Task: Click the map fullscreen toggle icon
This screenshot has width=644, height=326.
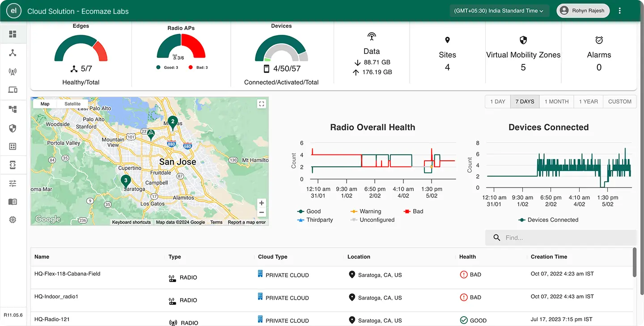Action: point(262,104)
